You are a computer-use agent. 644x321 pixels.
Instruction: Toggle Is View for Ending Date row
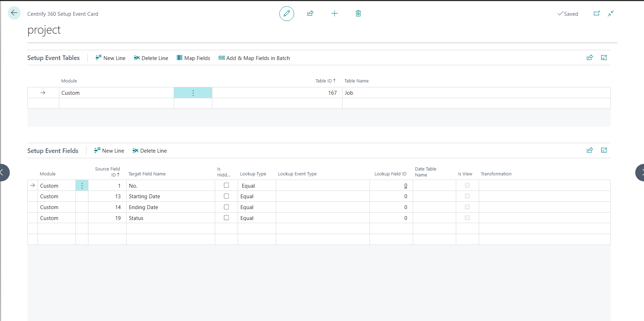tap(467, 207)
